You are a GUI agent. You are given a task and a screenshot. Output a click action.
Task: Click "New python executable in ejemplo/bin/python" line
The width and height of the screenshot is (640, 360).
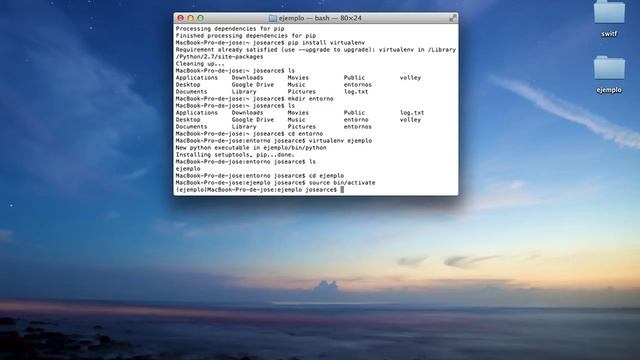pos(251,148)
